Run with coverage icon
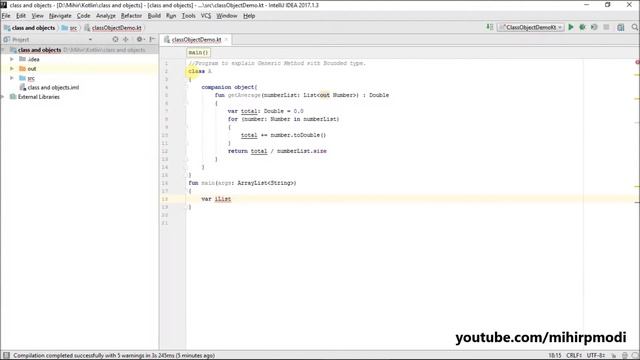Image resolution: width=640 pixels, height=360 pixels. (594, 27)
